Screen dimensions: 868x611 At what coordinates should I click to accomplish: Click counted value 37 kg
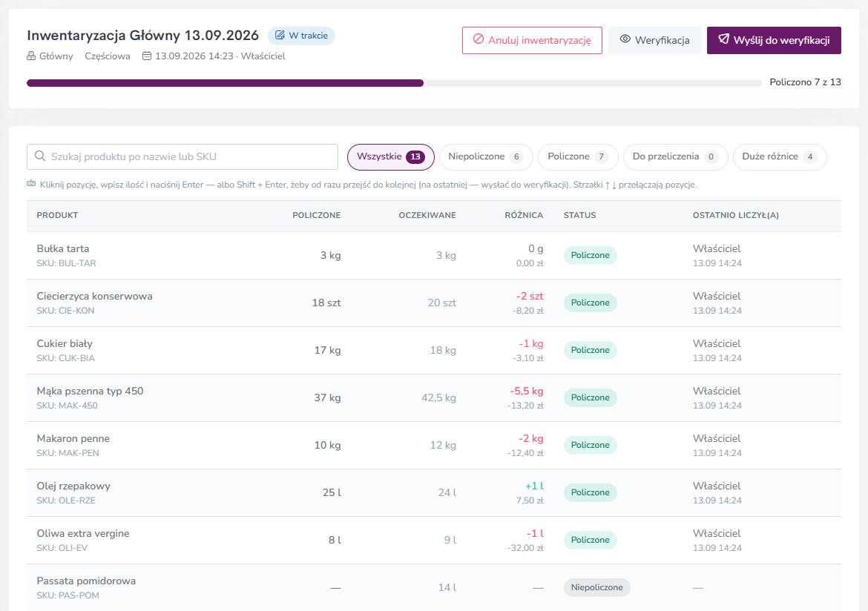pos(328,398)
